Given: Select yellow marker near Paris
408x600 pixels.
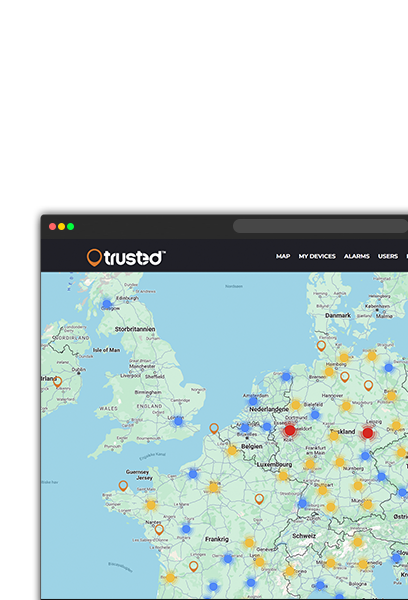Looking at the screenshot, I should tap(214, 488).
